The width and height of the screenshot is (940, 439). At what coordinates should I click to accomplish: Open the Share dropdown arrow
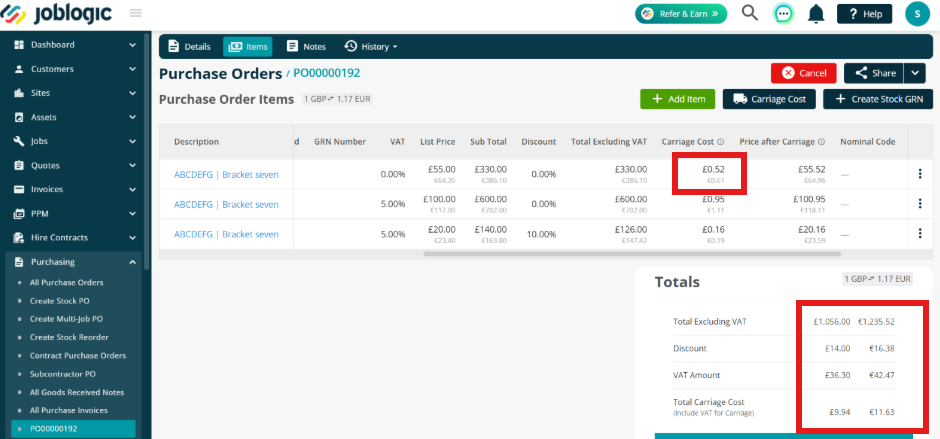pyautogui.click(x=914, y=73)
